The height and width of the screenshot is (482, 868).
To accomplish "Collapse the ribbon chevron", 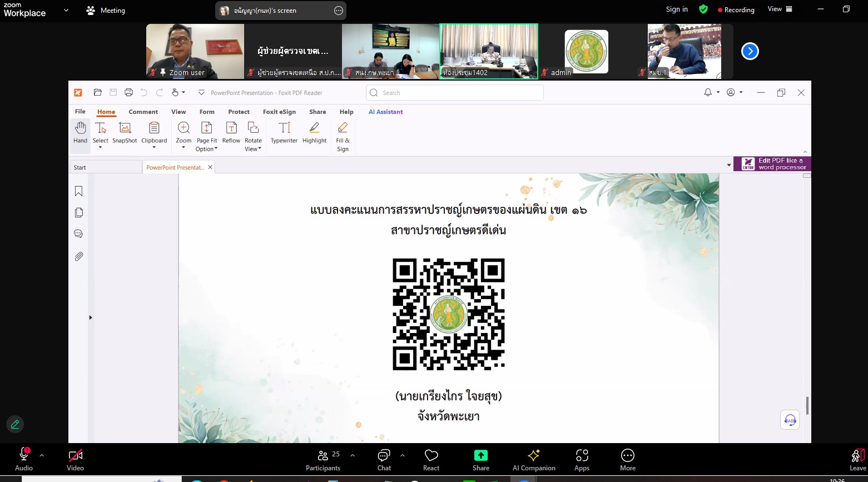I will (805, 152).
